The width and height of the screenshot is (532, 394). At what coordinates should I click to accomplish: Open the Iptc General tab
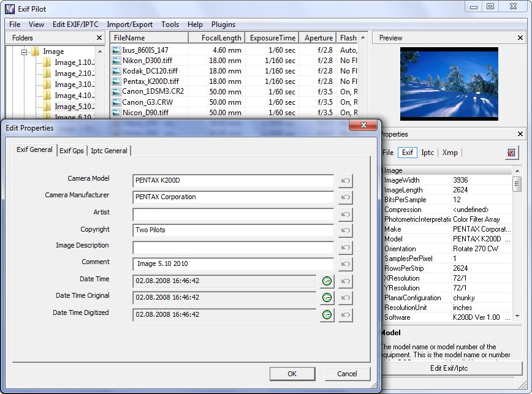109,151
